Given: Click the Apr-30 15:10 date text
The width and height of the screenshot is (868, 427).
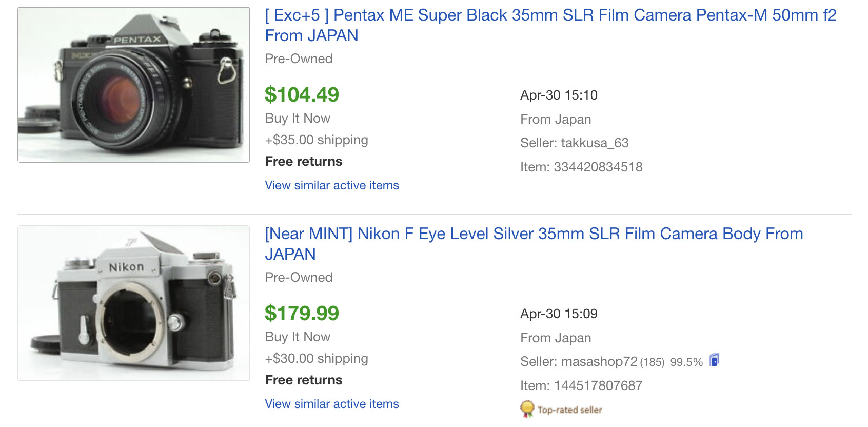Looking at the screenshot, I should pyautogui.click(x=559, y=95).
